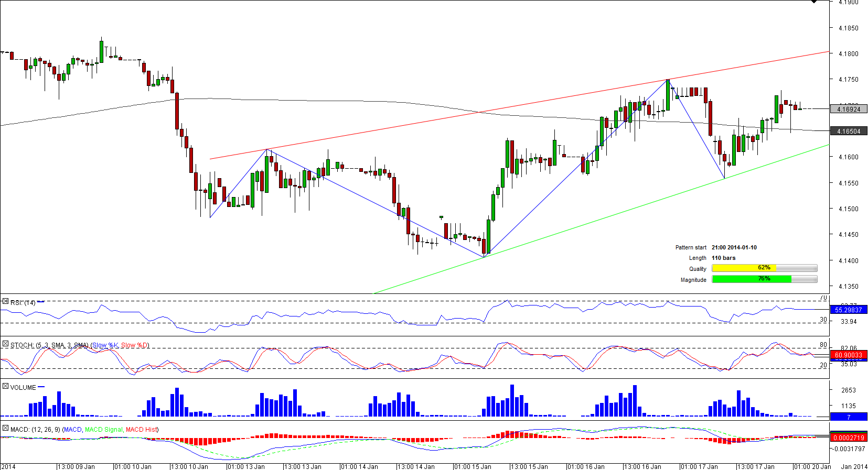Select the MACD Signal legend label
868x470 pixels.
tap(103, 430)
